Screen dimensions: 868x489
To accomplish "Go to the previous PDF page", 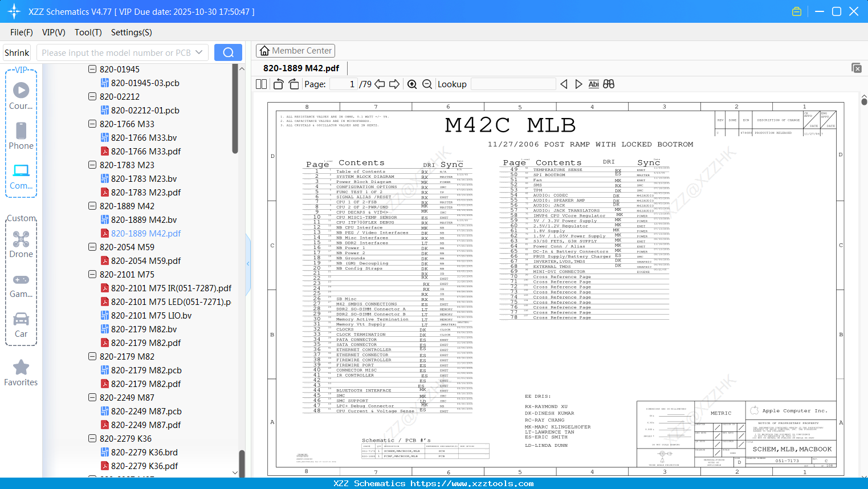I will pyautogui.click(x=380, y=84).
